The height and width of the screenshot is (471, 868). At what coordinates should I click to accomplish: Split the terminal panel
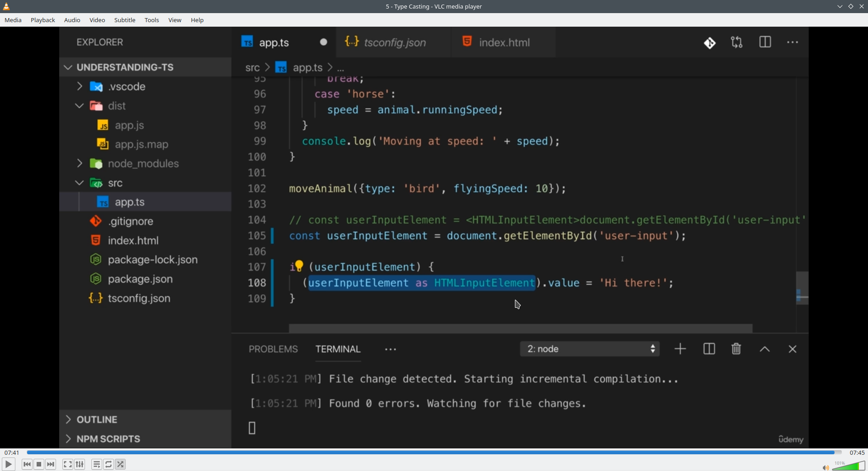pyautogui.click(x=709, y=349)
